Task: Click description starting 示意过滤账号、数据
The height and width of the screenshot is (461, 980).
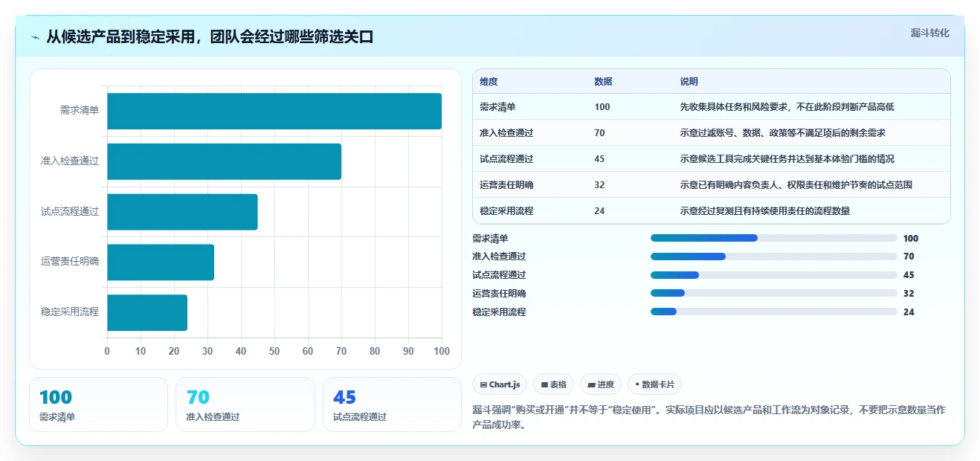Action: pos(782,133)
